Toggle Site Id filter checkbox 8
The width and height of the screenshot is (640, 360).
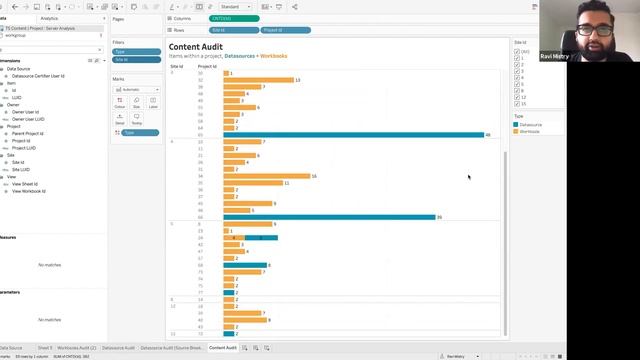(x=517, y=91)
